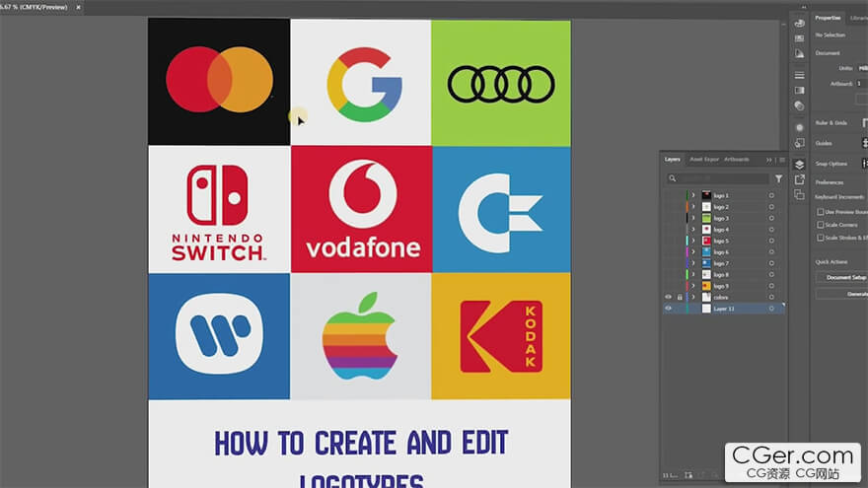
Task: Collapse the icon dock with top arrows
Action: [x=804, y=7]
